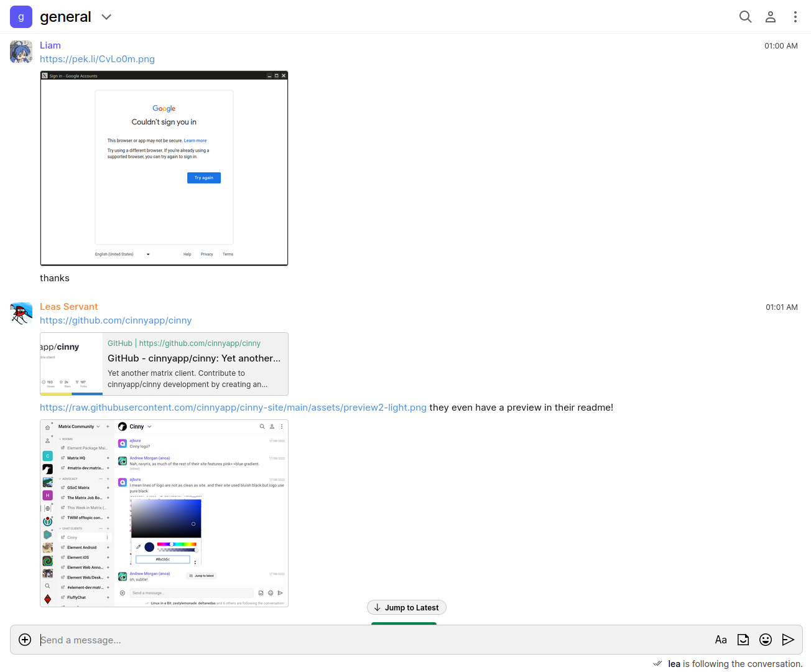Open the sticker picker icon
The image size is (811, 672).
[743, 640]
